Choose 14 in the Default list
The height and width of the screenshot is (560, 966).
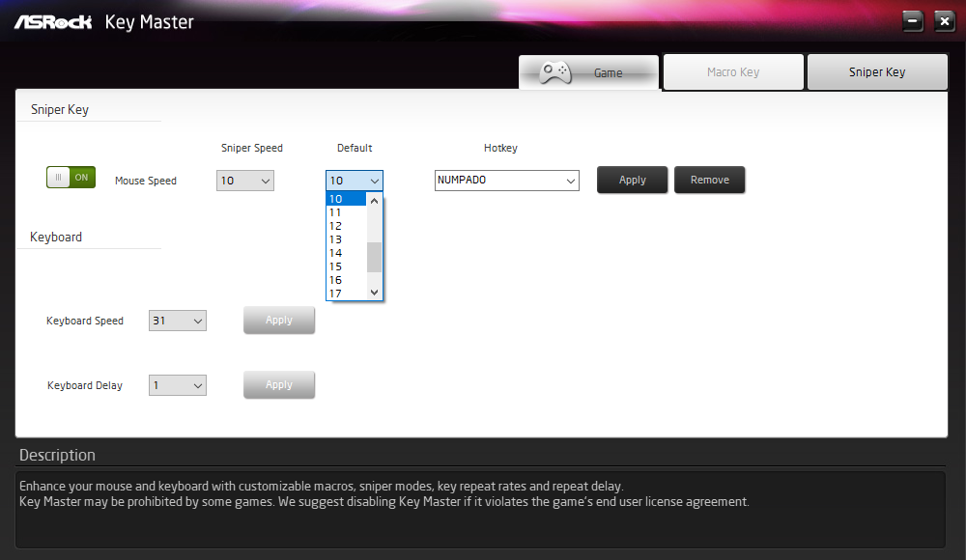346,253
